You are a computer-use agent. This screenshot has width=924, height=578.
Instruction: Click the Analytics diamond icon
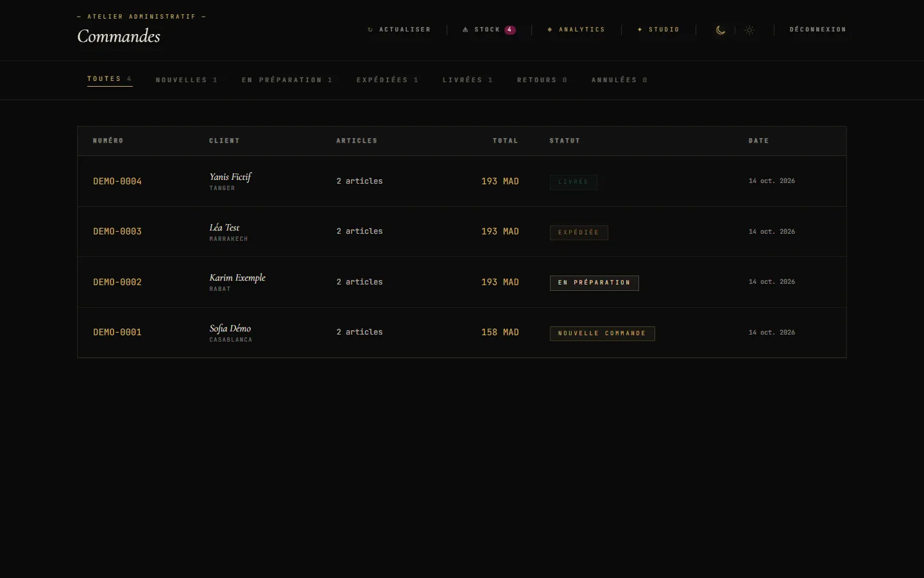pos(550,30)
